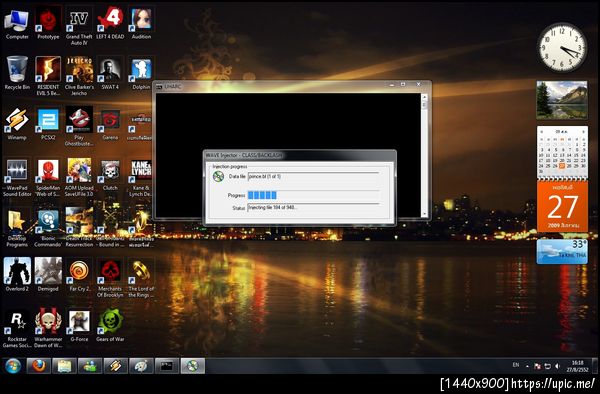This screenshot has height=394, width=600.
Task: Click the PCSX2 emulator icon
Action: point(48,124)
